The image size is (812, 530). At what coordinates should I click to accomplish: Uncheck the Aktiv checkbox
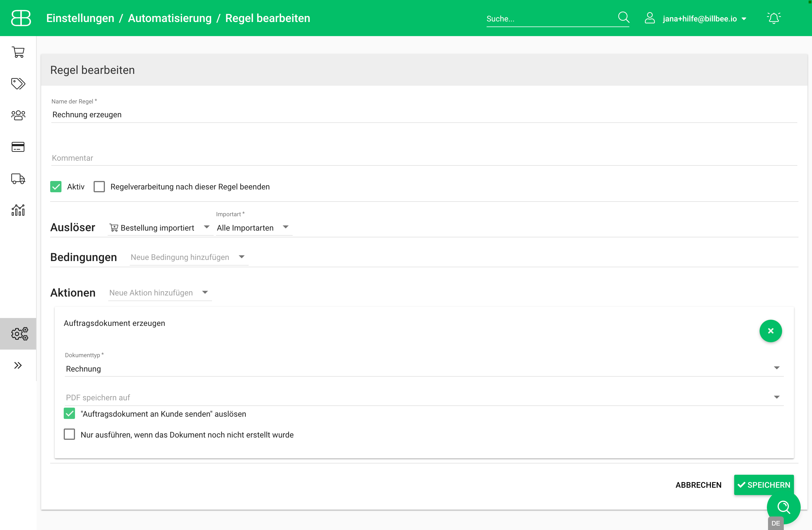(x=56, y=187)
